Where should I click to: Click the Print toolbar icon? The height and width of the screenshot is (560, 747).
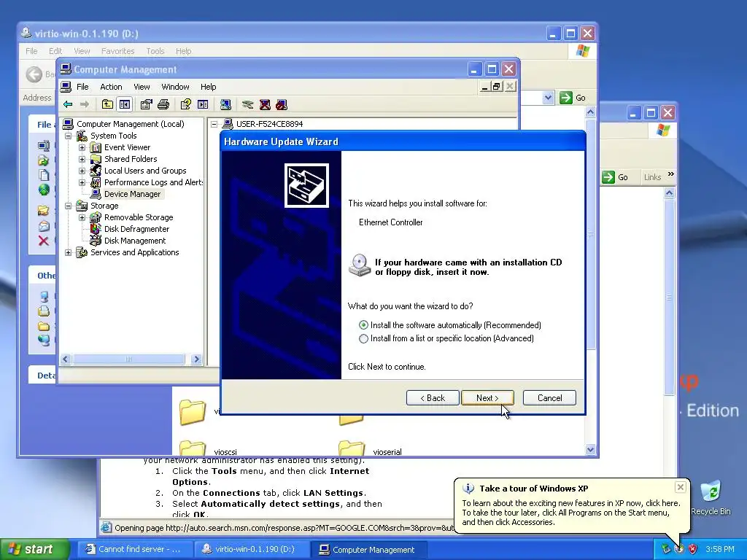pos(163,104)
